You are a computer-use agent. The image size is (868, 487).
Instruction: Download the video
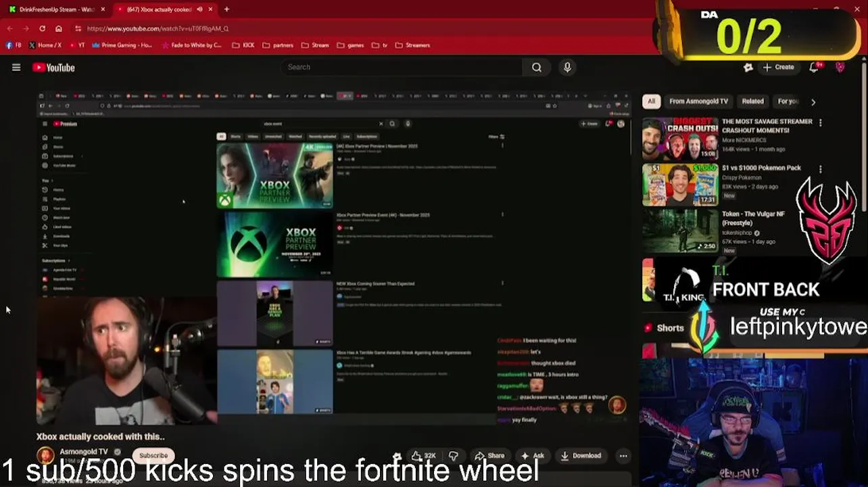(x=580, y=455)
